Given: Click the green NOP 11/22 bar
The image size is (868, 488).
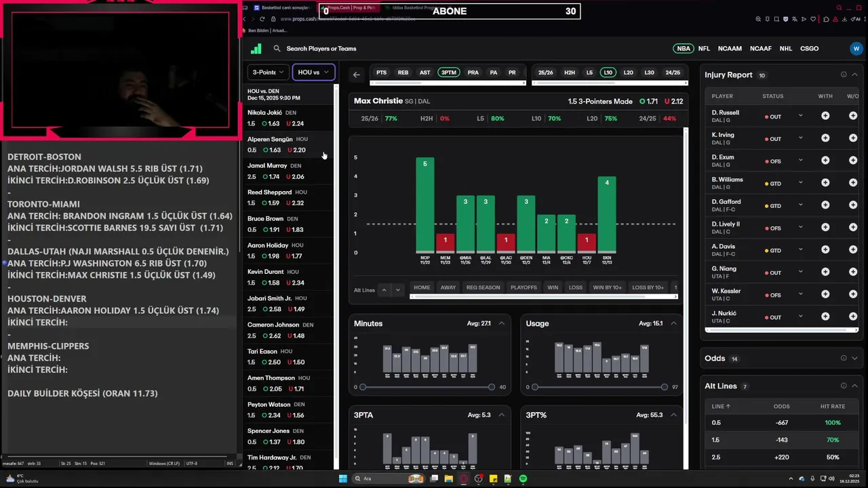Looking at the screenshot, I should pos(425,205).
